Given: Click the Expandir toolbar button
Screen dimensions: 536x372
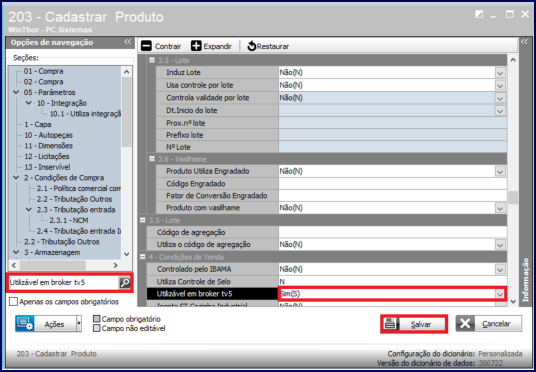Looking at the screenshot, I should pyautogui.click(x=211, y=46).
